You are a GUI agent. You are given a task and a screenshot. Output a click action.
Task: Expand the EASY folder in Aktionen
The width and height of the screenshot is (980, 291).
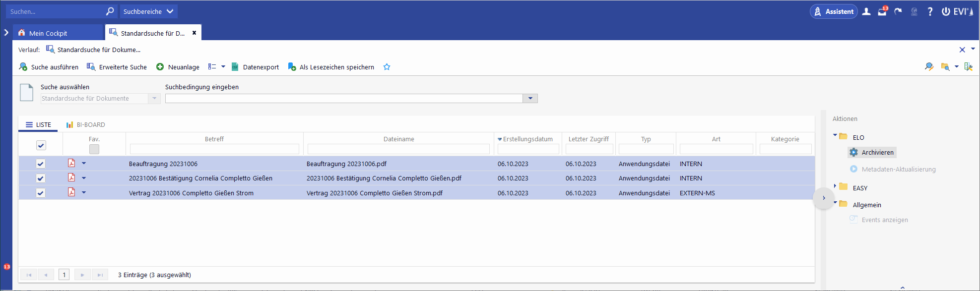[x=835, y=186]
